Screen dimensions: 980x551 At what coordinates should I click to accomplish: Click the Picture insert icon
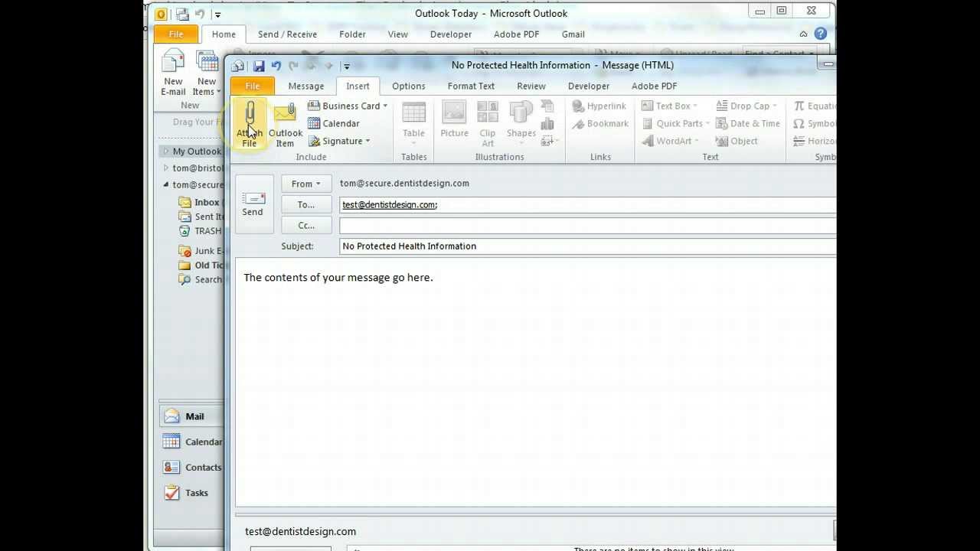(x=454, y=121)
